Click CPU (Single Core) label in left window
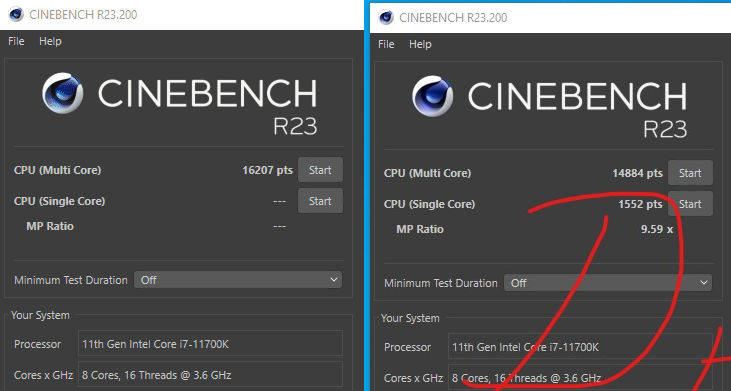The width and height of the screenshot is (731, 391). (x=59, y=201)
